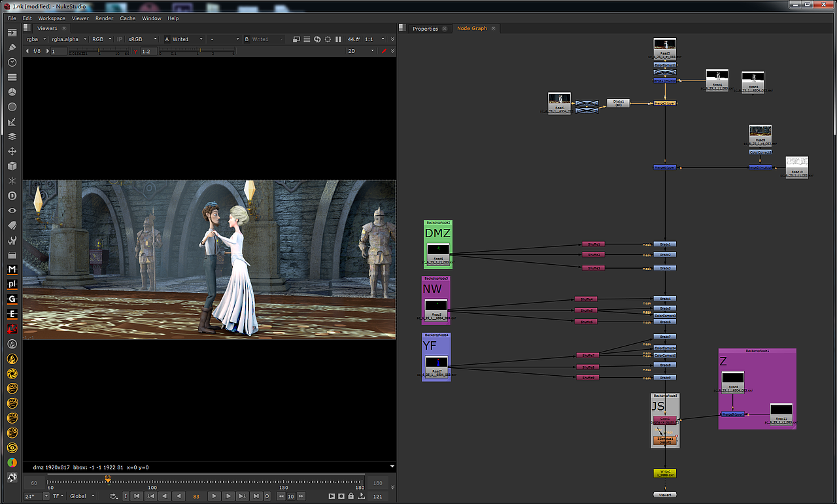The height and width of the screenshot is (504, 837).
Task: Toggle the IP input process button
Action: (120, 39)
